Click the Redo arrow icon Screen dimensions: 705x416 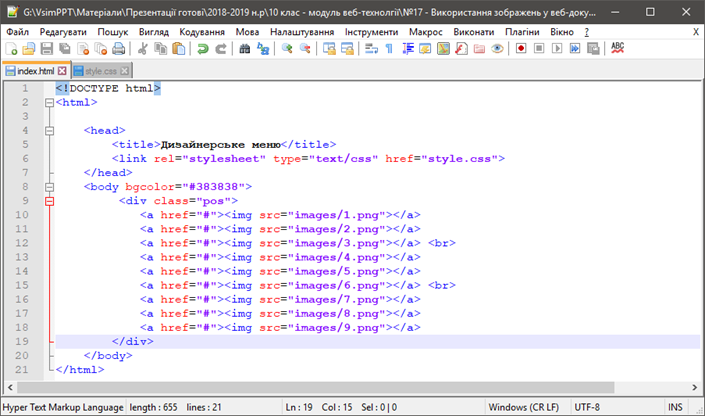coord(220,49)
